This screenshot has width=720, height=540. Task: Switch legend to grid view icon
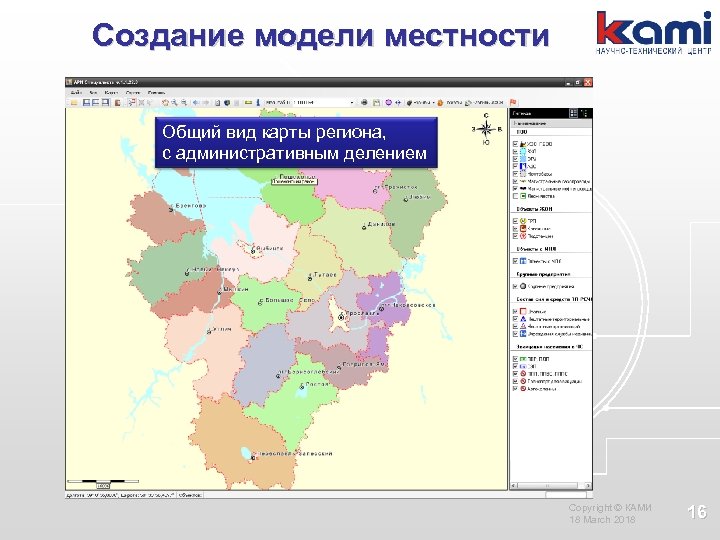click(x=574, y=113)
